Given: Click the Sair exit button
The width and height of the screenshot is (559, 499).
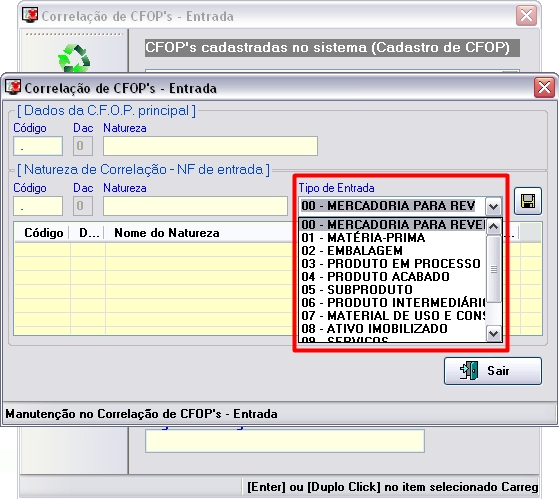Looking at the screenshot, I should coord(493,371).
